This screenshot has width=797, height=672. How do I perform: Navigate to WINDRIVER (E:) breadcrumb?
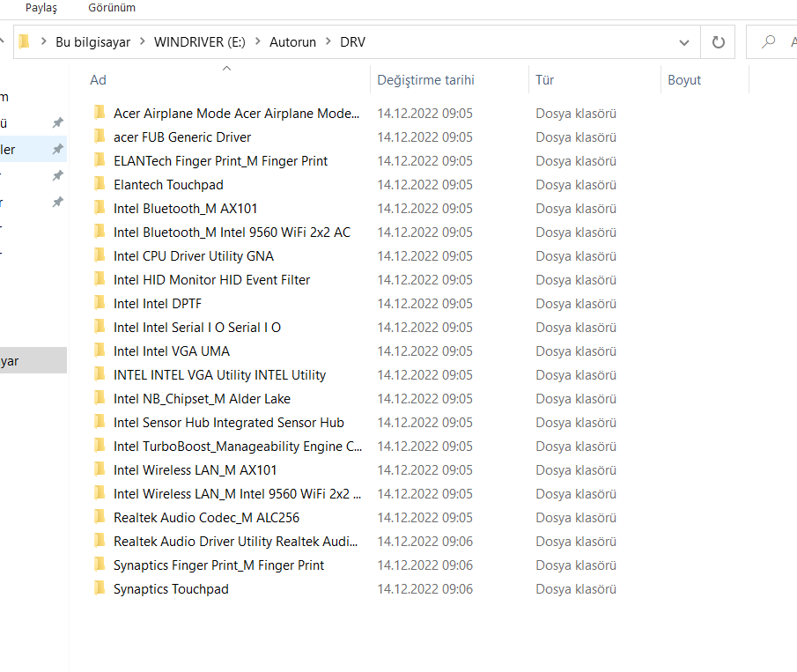pyautogui.click(x=200, y=42)
